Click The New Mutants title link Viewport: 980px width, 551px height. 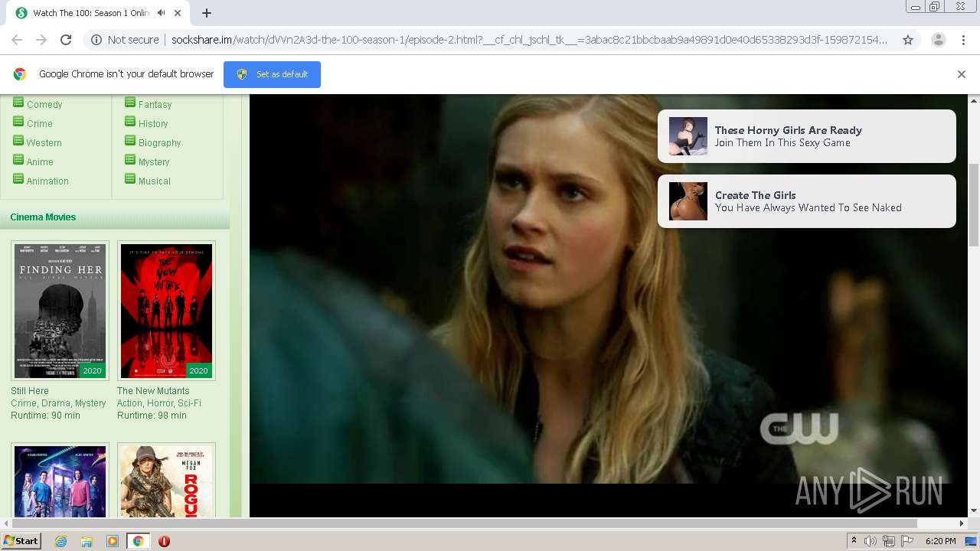pyautogui.click(x=153, y=391)
